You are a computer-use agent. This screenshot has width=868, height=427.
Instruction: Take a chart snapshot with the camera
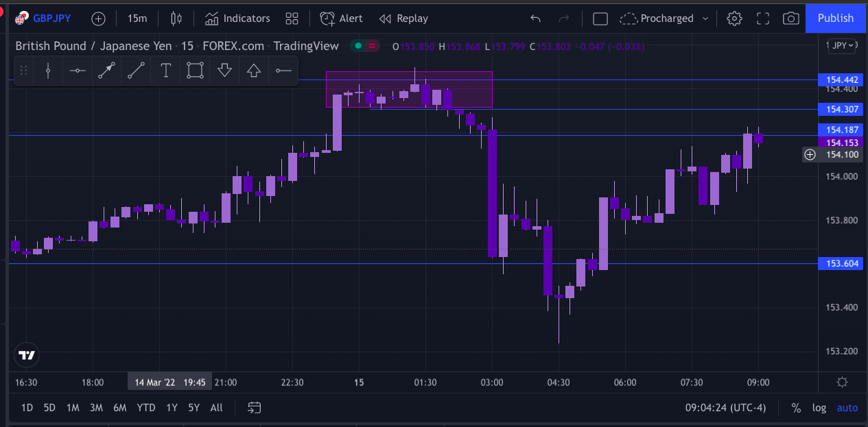[x=790, y=18]
